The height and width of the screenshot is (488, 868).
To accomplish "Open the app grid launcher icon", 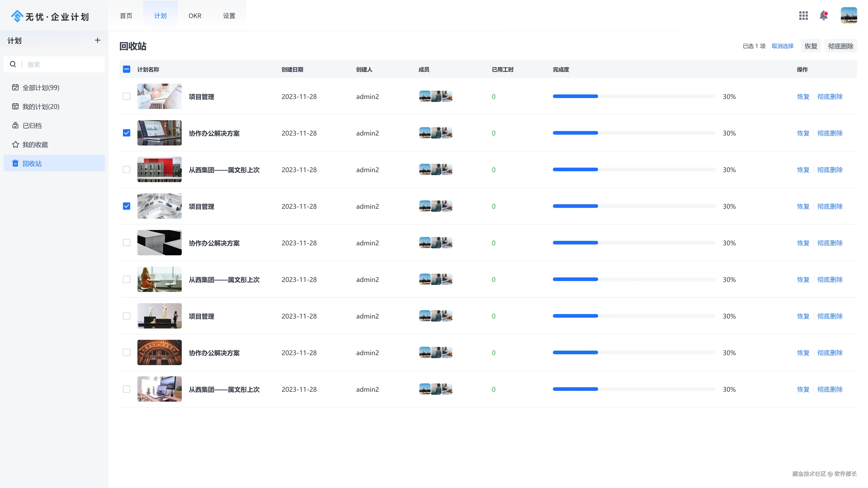I will tap(803, 16).
